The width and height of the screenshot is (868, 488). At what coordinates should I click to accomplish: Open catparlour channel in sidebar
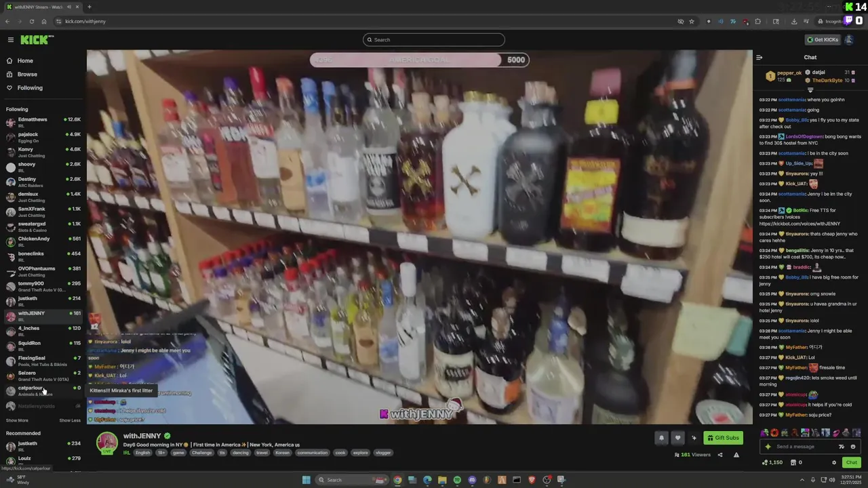(43, 391)
